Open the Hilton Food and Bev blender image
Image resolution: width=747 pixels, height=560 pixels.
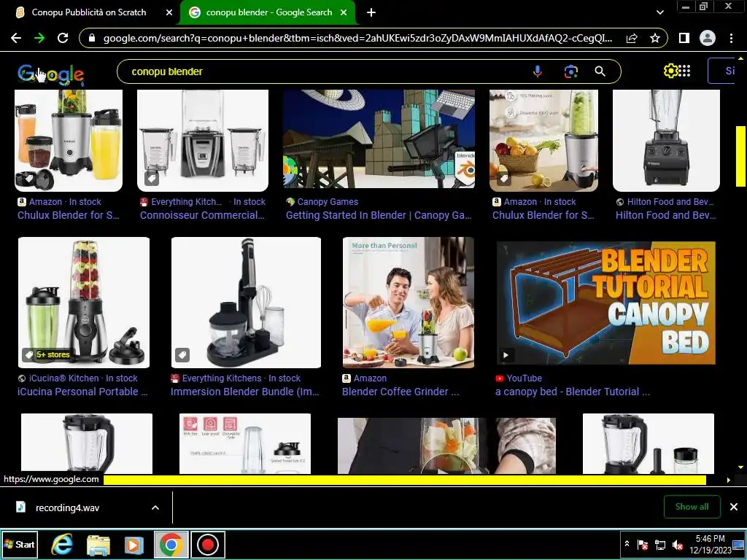666,141
